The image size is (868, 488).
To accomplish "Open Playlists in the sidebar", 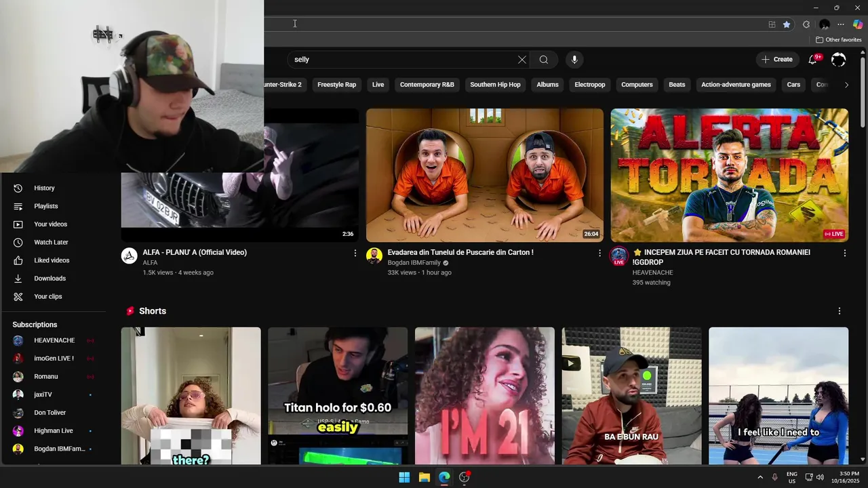I will (46, 206).
